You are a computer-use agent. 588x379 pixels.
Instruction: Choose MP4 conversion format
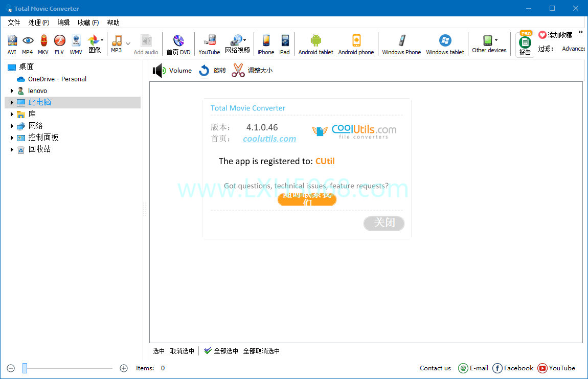click(28, 44)
